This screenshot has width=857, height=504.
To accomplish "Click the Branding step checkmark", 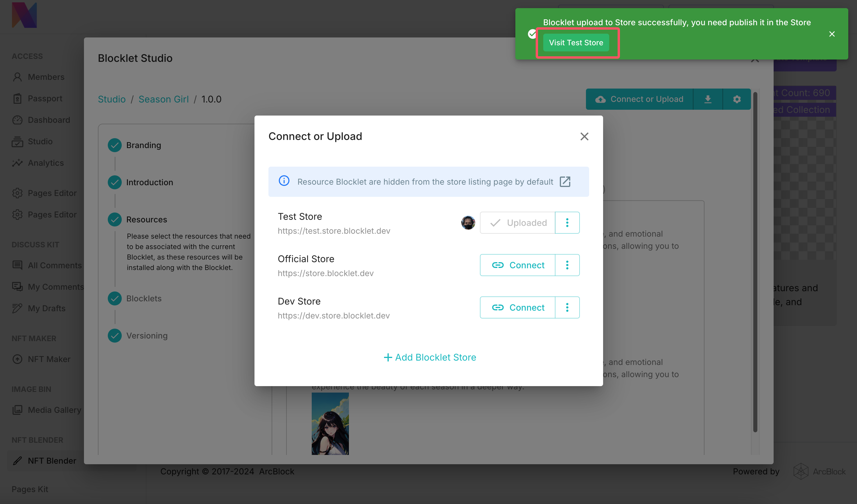I will pyautogui.click(x=115, y=145).
